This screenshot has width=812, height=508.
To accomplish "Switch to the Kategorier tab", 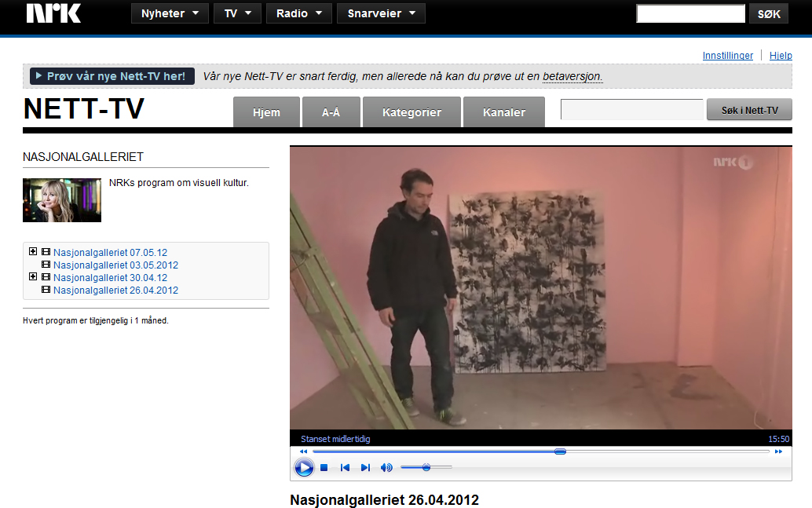I will [x=411, y=111].
